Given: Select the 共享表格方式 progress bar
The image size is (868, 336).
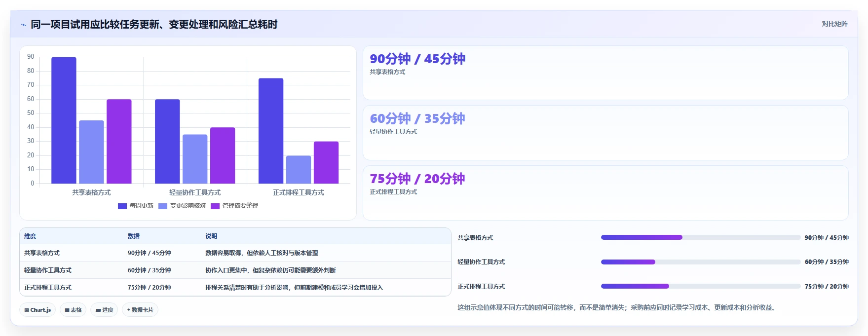Looking at the screenshot, I should click(x=701, y=237).
